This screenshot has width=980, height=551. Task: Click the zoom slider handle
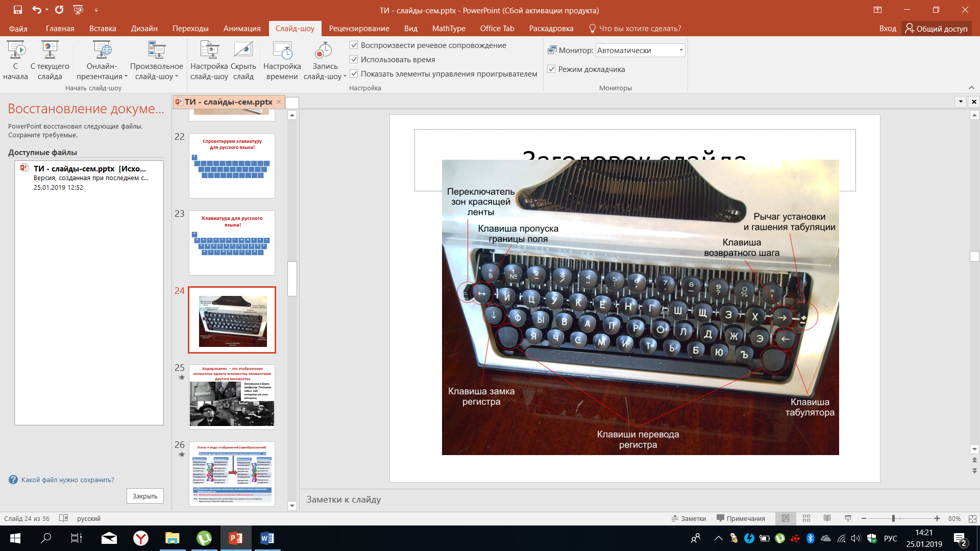(x=893, y=518)
